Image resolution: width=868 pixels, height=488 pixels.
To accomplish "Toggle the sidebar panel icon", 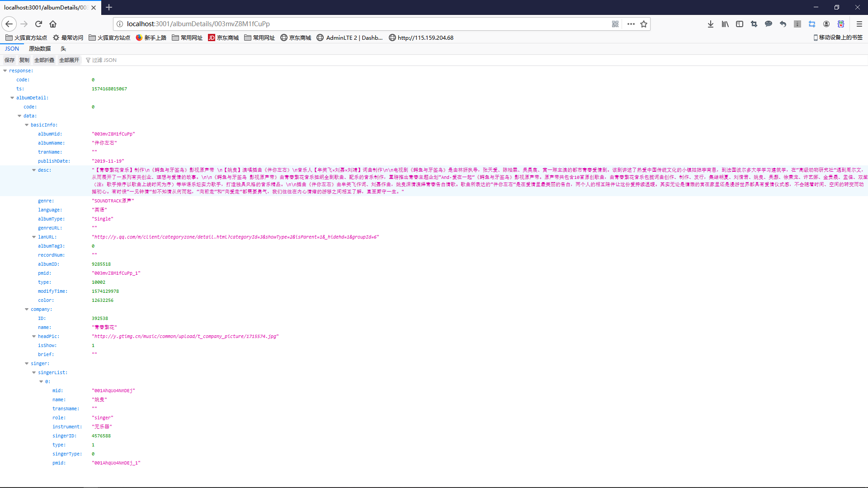I will [x=740, y=24].
